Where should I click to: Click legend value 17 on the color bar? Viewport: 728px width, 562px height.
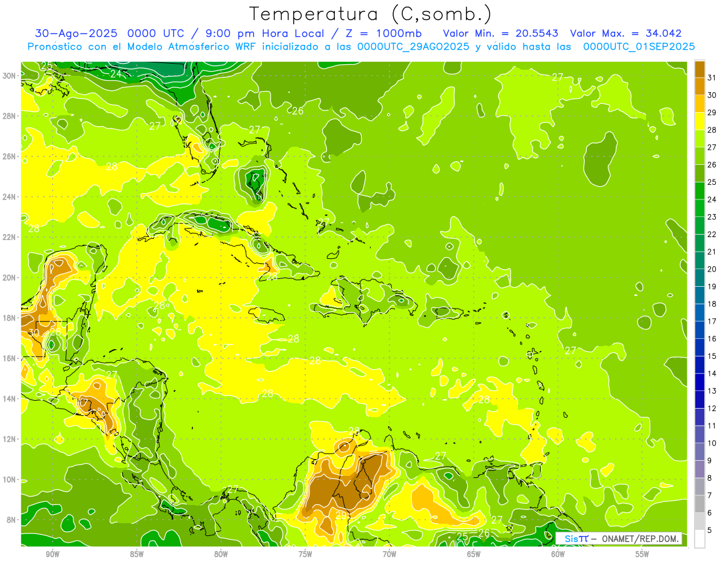[x=712, y=321]
